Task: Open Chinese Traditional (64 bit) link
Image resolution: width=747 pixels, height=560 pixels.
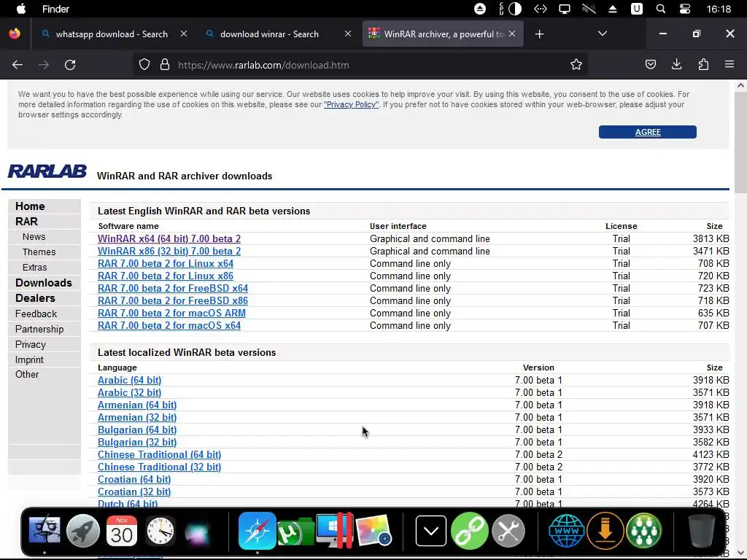Action: [160, 454]
